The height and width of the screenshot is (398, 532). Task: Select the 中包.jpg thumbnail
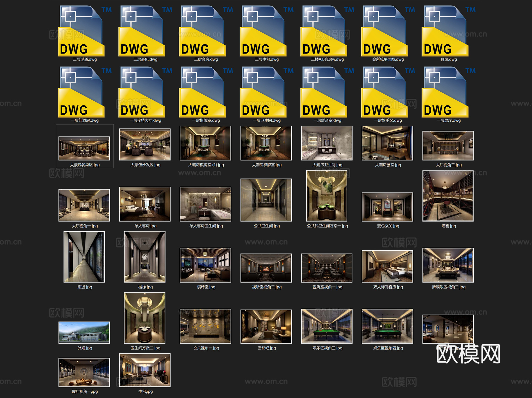[x=145, y=370]
